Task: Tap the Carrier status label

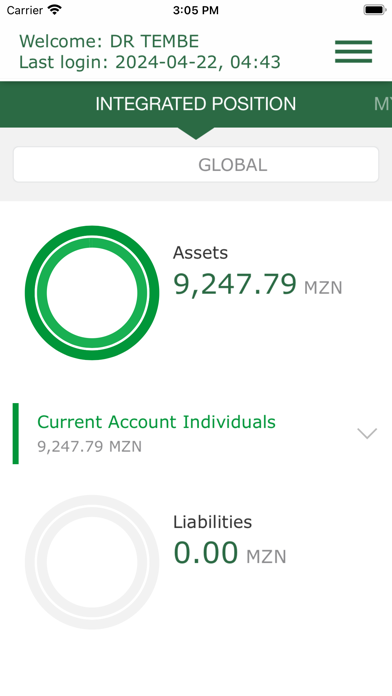Action: [25, 10]
